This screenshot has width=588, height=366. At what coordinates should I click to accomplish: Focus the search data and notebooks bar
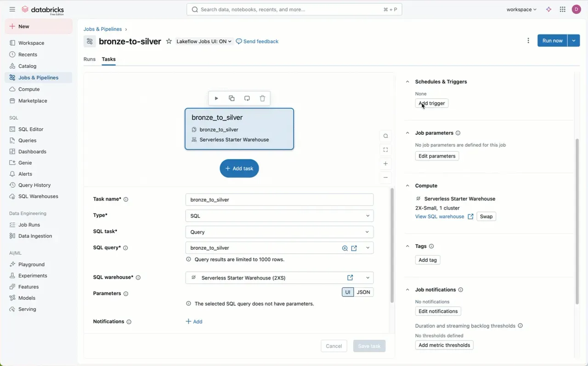tap(294, 9)
